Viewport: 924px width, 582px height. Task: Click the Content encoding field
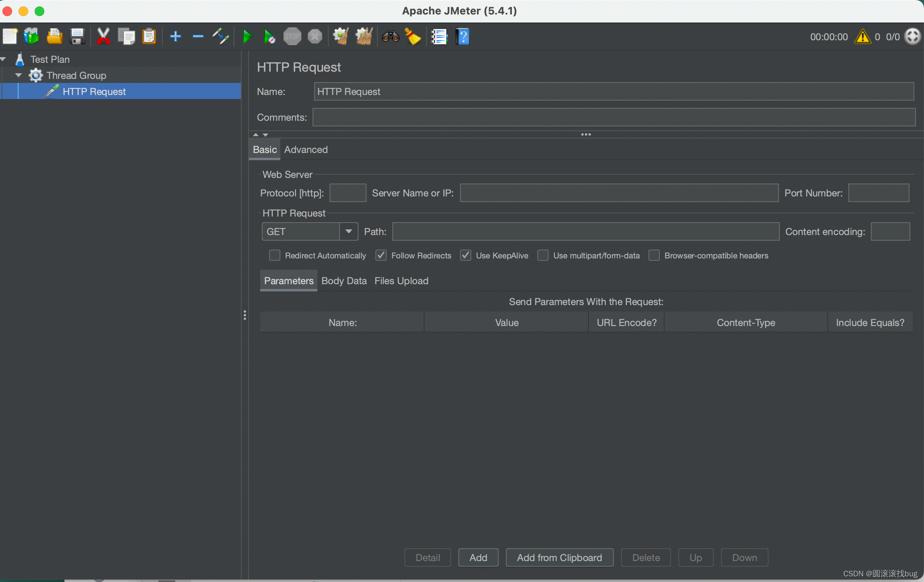click(x=891, y=231)
